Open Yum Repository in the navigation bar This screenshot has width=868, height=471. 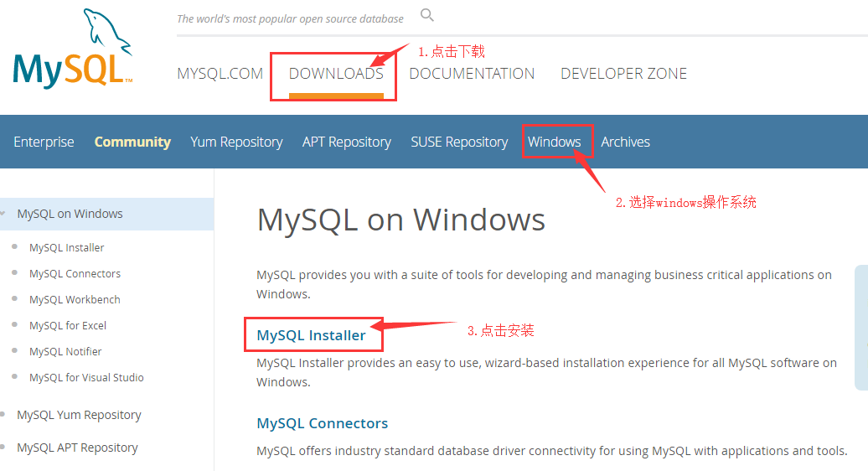[x=236, y=142]
